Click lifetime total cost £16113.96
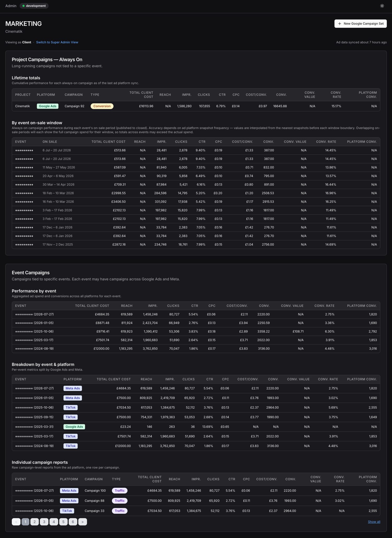392x538 pixels. pyautogui.click(x=146, y=106)
